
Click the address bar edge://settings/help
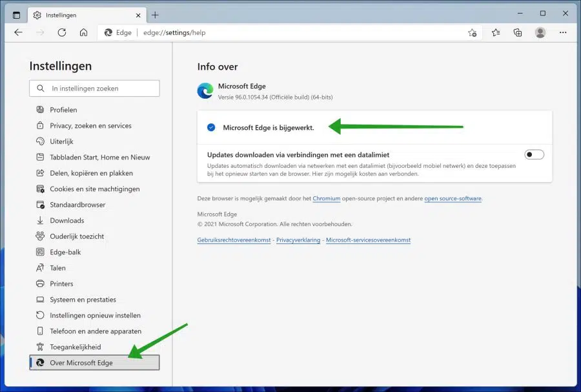(289, 32)
